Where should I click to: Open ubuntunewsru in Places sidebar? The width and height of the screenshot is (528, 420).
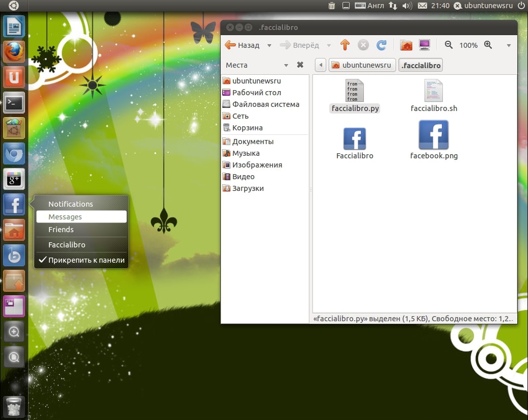(265, 81)
